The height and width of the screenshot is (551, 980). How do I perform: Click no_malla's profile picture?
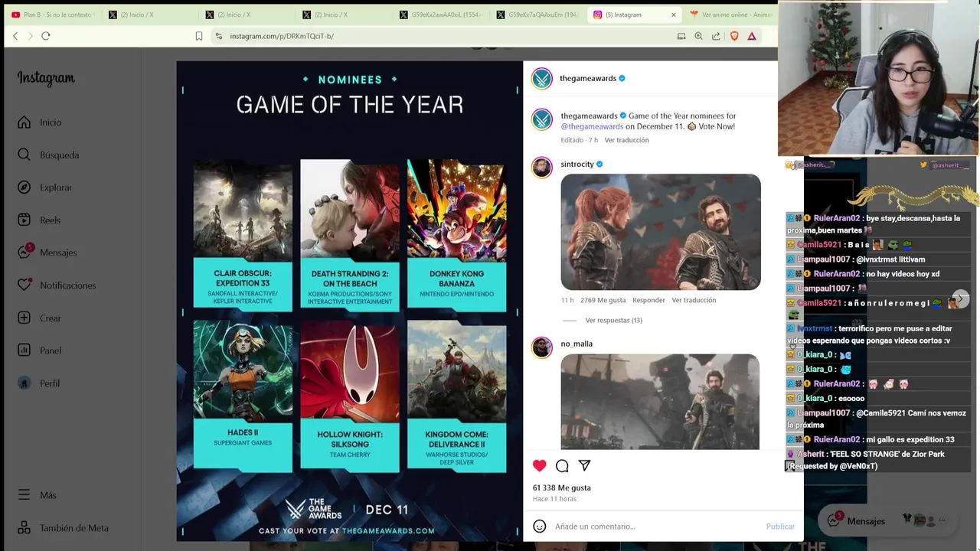coord(542,347)
